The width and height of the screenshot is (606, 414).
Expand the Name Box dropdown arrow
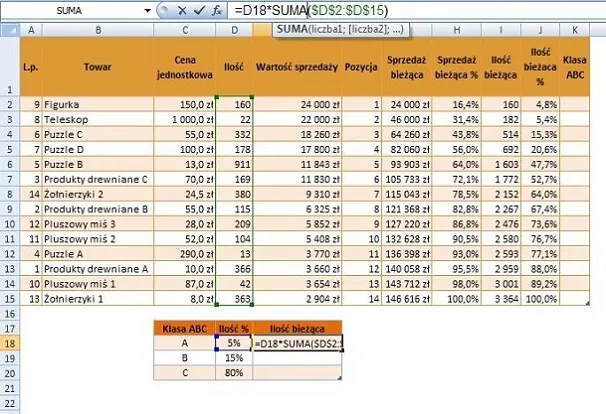147,10
